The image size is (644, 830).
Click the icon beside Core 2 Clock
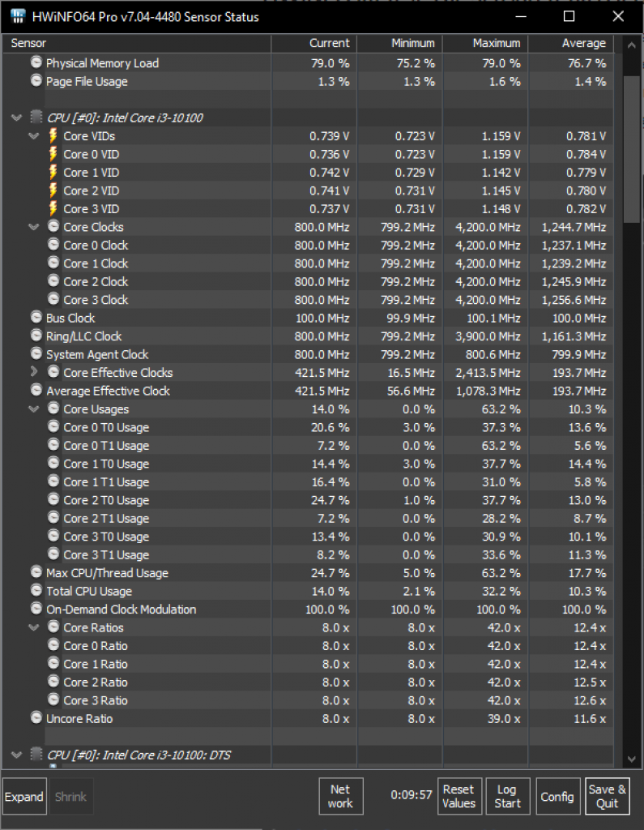53,280
